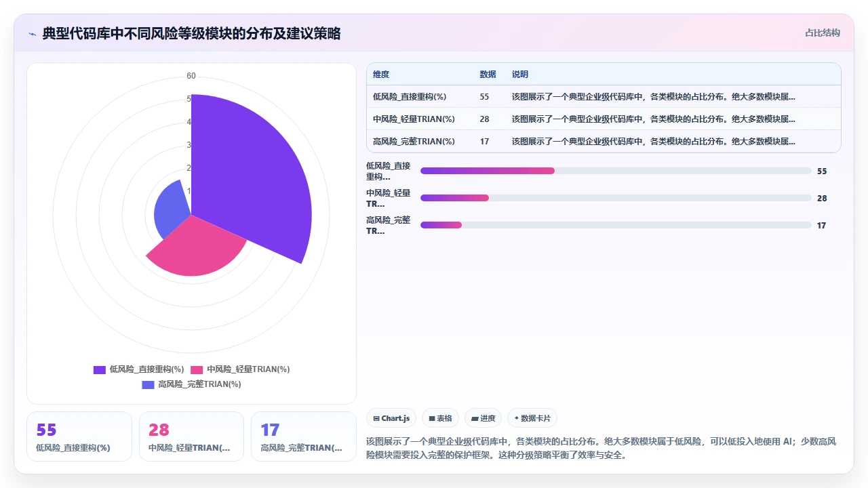Click table cell 中风险_轻量TRIAN(%)
868x488 pixels.
(x=414, y=119)
